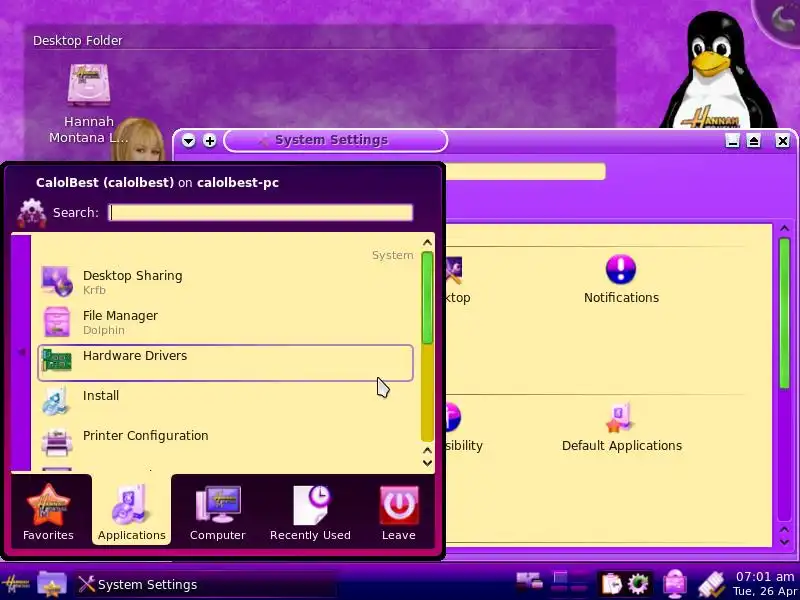This screenshot has height=600, width=800.
Task: Click the System Settings title bar label
Action: pyautogui.click(x=331, y=140)
